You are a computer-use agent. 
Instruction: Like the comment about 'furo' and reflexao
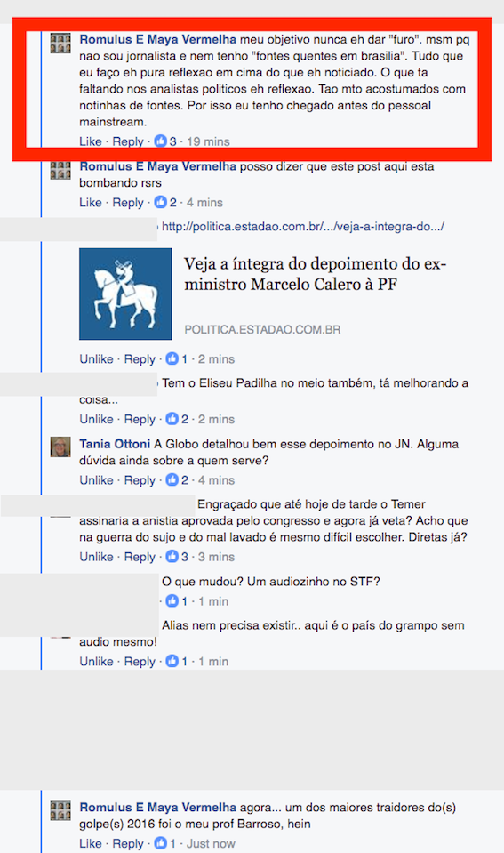coord(91,141)
